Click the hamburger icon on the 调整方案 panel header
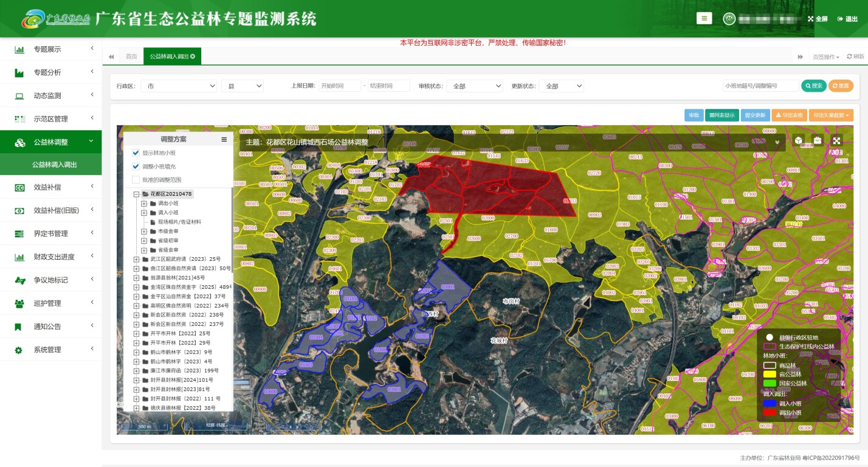This screenshot has height=467, width=868. (x=223, y=139)
